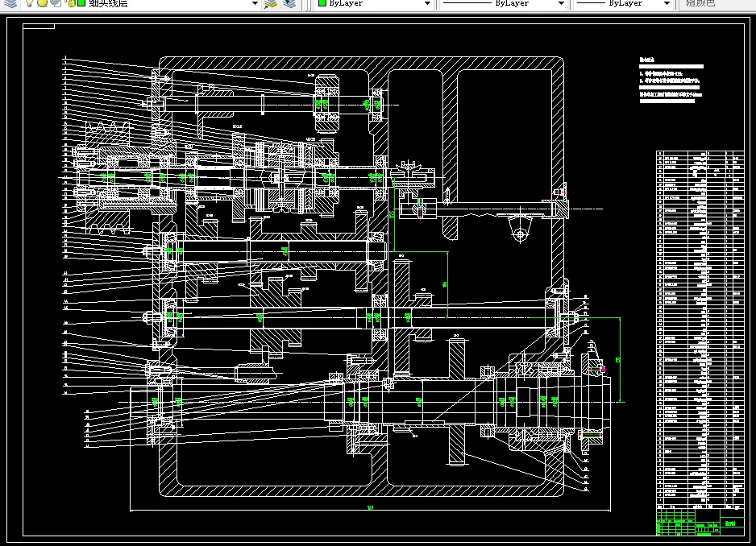Click the green layer color swatch
Screen dimensions: 756x546
[81, 3]
